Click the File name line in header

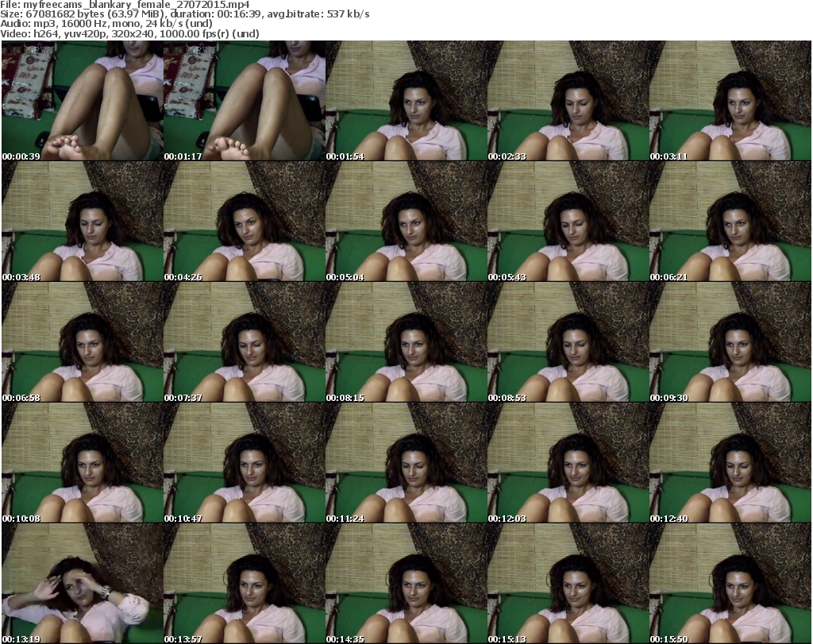tap(125, 5)
